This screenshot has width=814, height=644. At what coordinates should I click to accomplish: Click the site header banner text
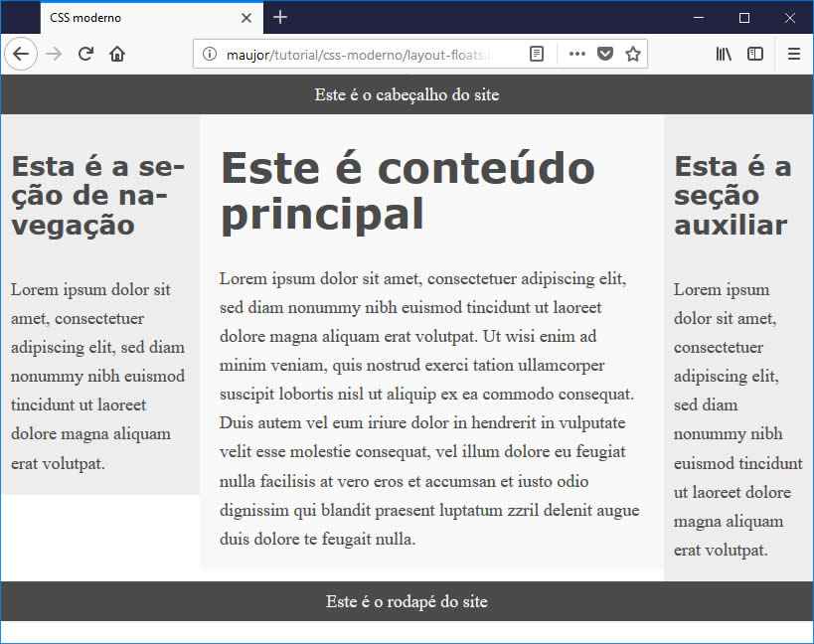point(407,94)
